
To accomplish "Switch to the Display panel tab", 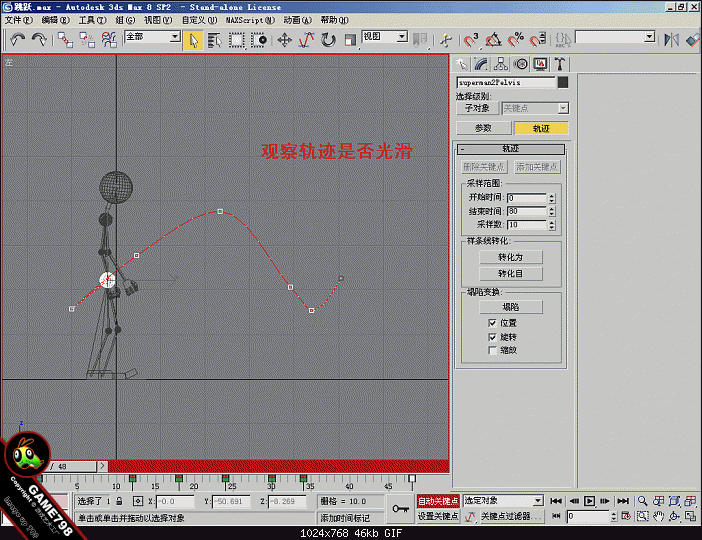I will point(540,64).
